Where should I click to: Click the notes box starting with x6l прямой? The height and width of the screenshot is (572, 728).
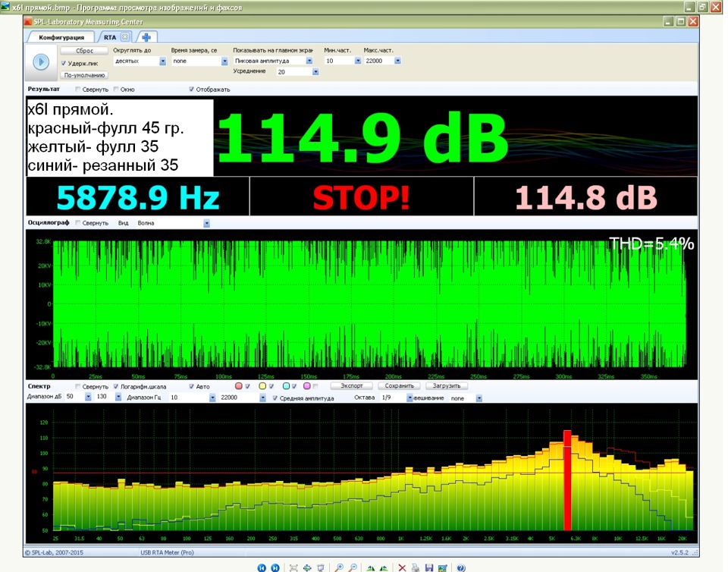point(121,137)
